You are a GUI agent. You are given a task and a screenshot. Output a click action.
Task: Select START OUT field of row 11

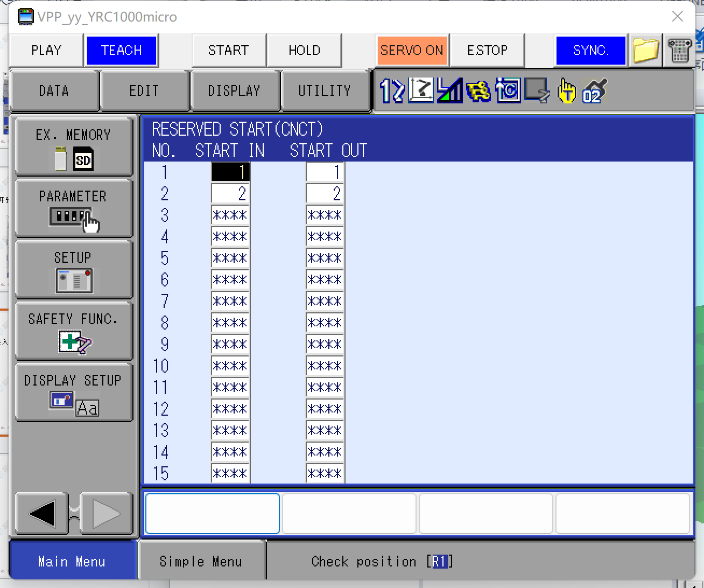(325, 387)
